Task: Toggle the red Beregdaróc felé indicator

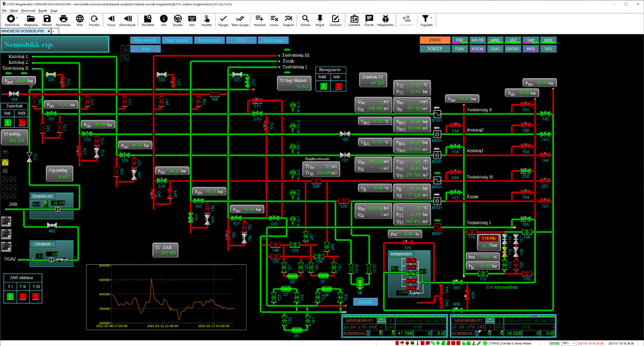Action: (x=338, y=86)
